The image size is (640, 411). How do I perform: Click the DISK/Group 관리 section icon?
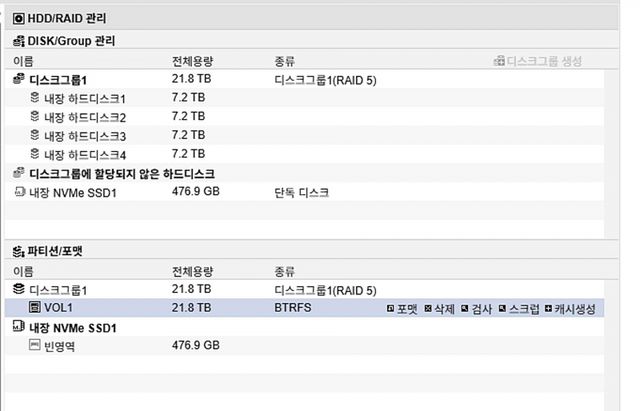click(17, 41)
